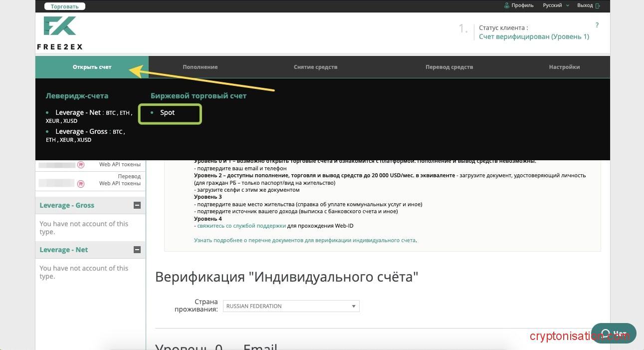Open the Профиль user icon
The width and height of the screenshot is (644, 350).
tap(507, 5)
